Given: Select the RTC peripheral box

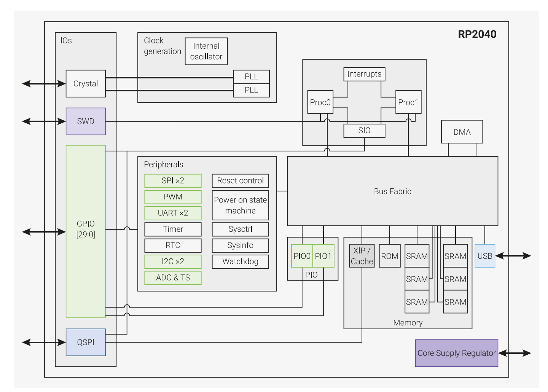Looking at the screenshot, I should point(173,245).
